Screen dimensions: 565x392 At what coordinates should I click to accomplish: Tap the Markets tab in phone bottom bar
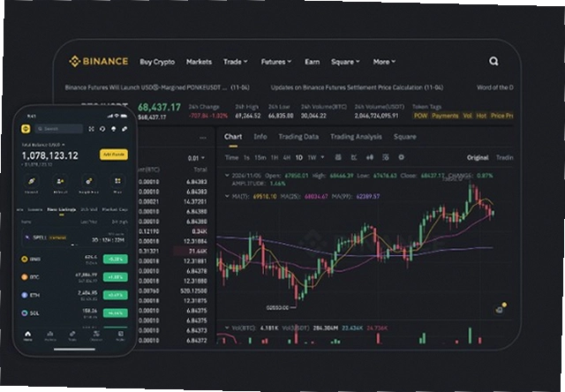click(50, 335)
